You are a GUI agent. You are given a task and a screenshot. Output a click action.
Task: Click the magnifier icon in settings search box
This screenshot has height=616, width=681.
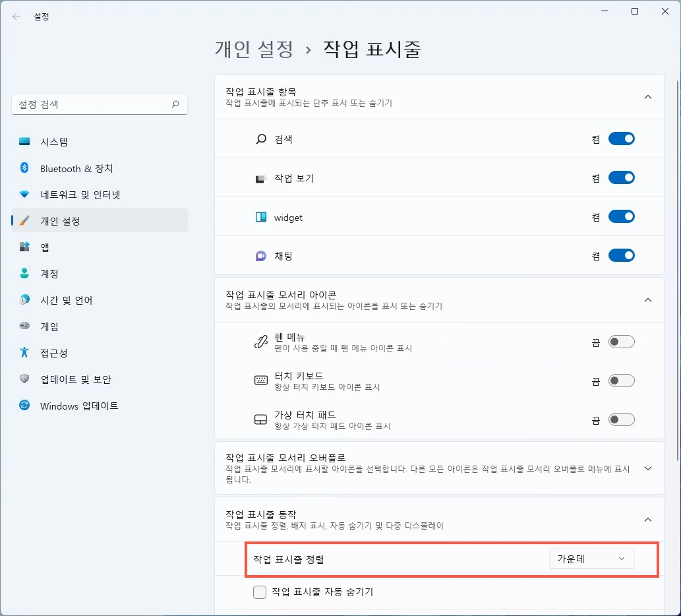tap(175, 104)
